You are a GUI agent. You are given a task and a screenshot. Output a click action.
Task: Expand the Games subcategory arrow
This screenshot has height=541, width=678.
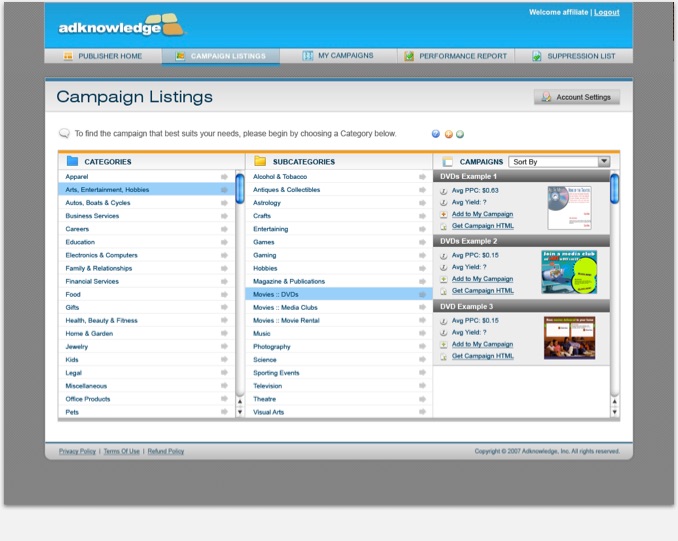[x=422, y=242]
